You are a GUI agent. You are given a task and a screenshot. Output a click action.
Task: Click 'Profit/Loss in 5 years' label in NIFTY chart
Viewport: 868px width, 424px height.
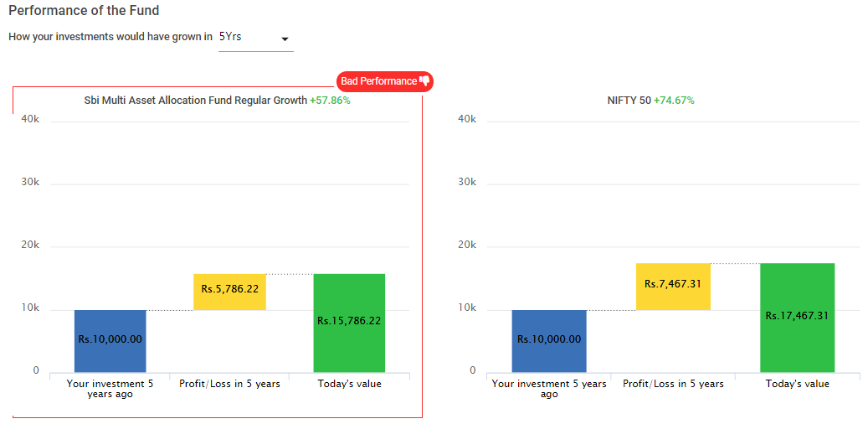[673, 384]
